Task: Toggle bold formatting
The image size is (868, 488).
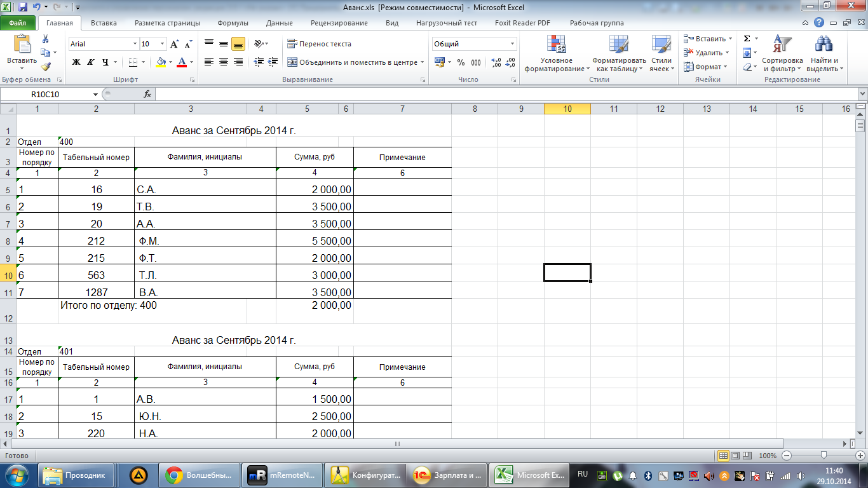Action: click(76, 62)
